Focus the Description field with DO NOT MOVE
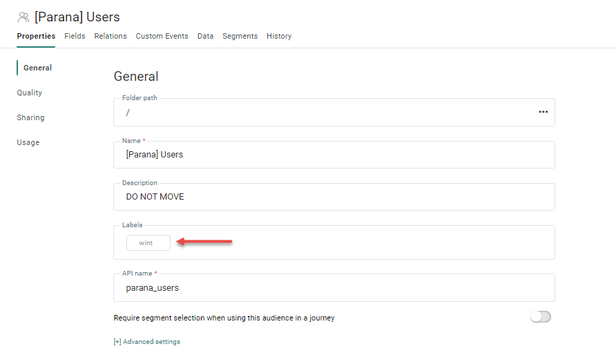Image resolution: width=616 pixels, height=364 pixels. pos(334,197)
